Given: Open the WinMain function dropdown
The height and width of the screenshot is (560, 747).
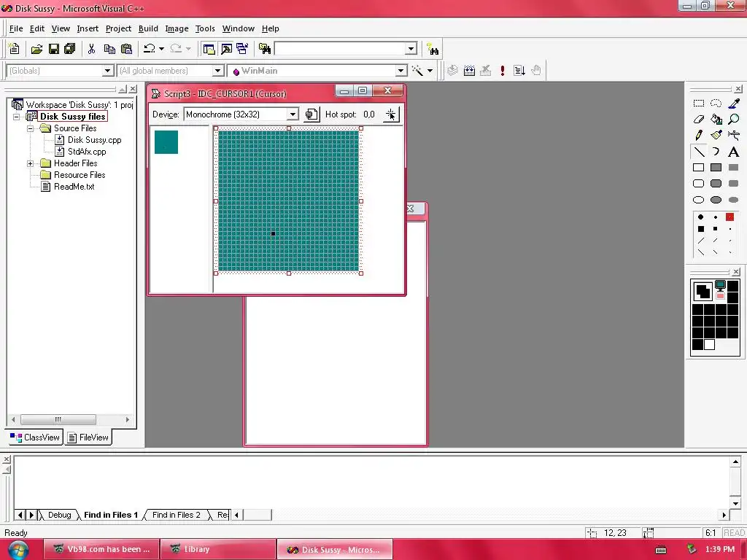Looking at the screenshot, I should point(401,71).
